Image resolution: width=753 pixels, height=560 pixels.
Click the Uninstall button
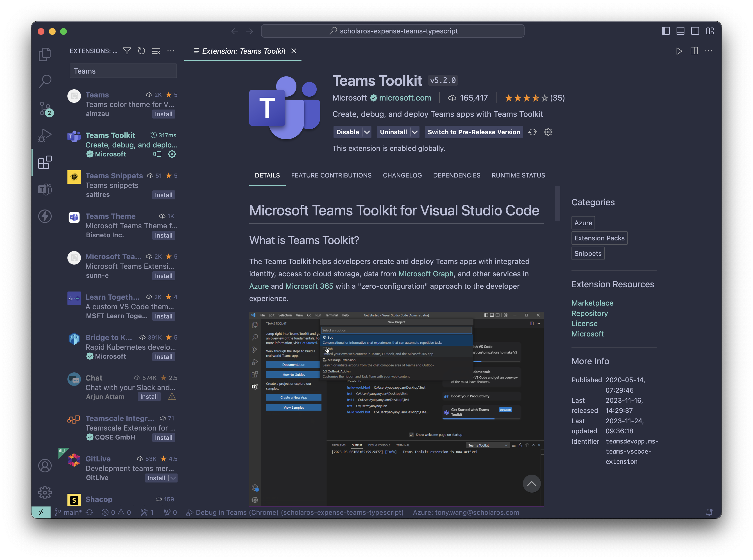coord(393,132)
